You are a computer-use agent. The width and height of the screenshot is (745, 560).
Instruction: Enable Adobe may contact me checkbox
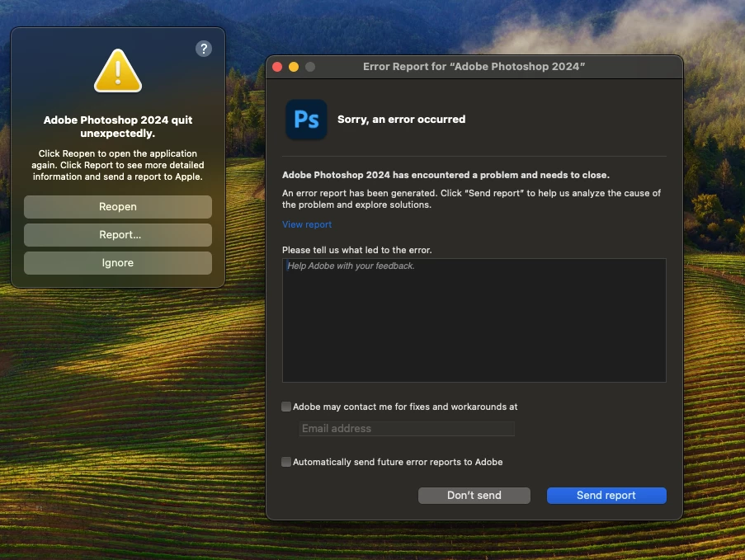[x=286, y=407]
